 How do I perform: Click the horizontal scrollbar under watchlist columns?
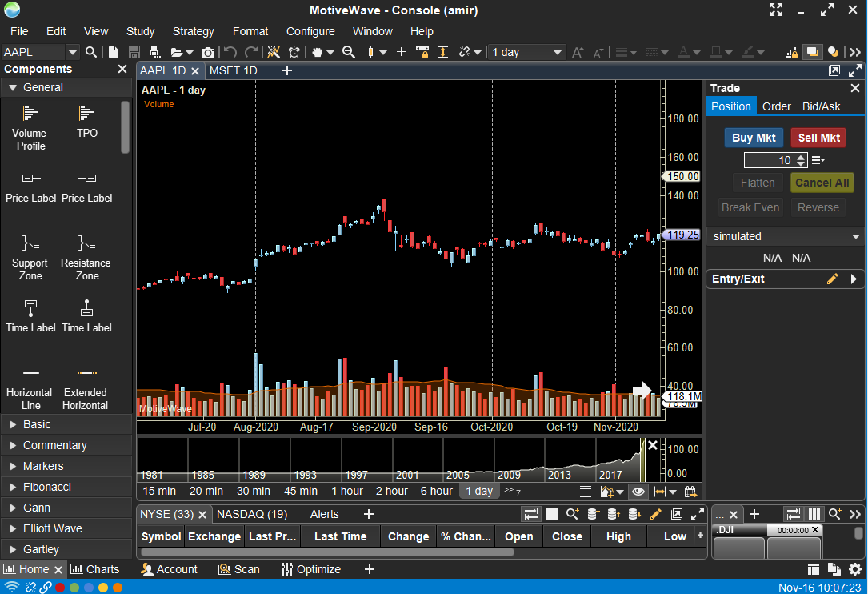point(327,552)
